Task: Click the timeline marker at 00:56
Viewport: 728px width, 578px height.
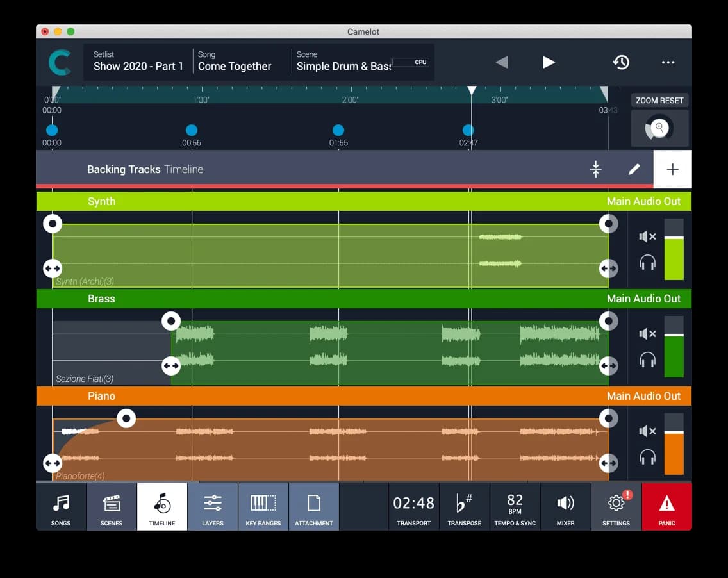Action: point(191,130)
